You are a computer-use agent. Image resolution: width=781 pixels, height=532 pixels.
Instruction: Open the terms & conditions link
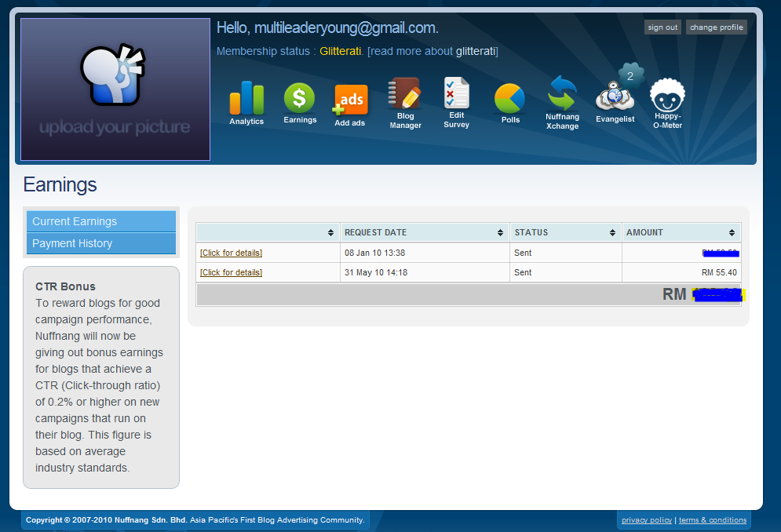[713, 520]
